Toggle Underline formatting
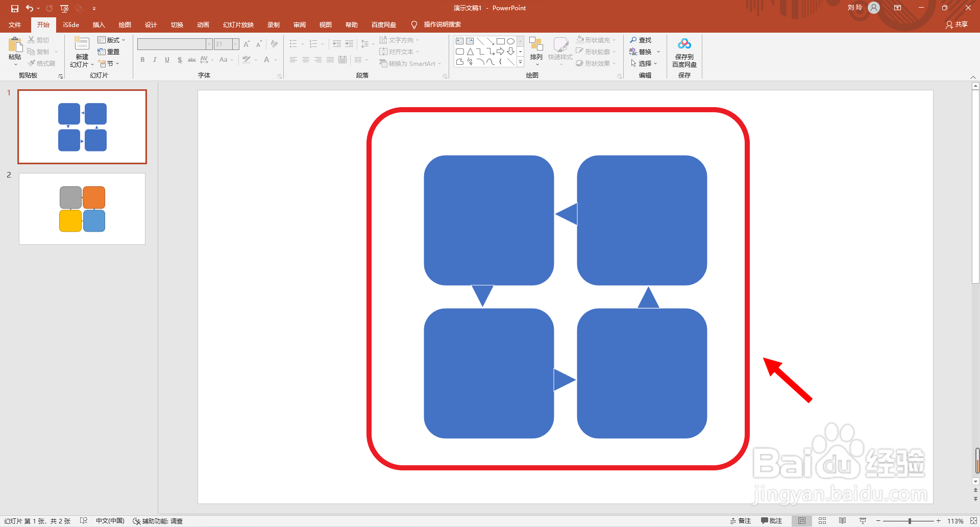The width and height of the screenshot is (980, 527). pos(167,60)
